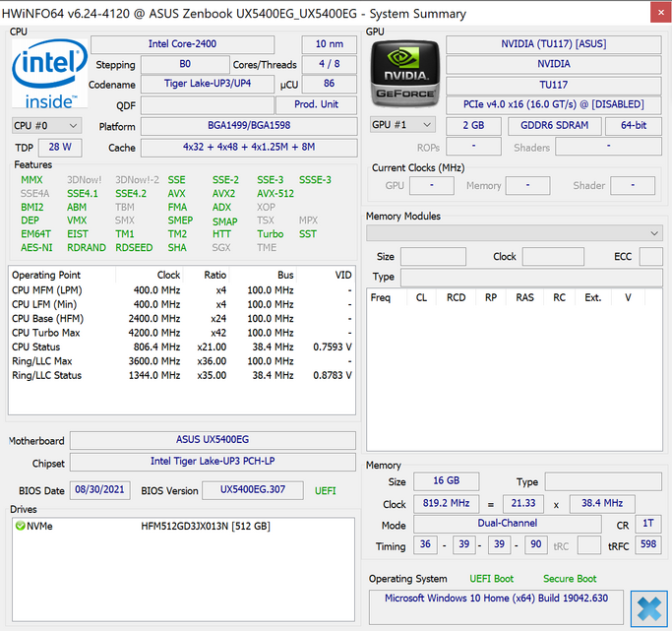The width and height of the screenshot is (672, 631).
Task: Click the RAS column header in memory table
Action: pyautogui.click(x=524, y=297)
